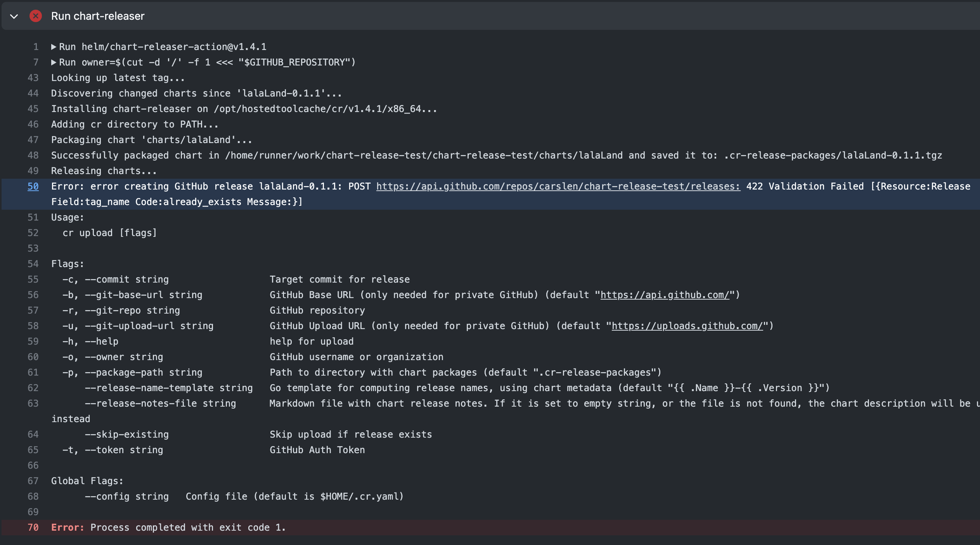Viewport: 980px width, 545px height.
Task: Collapse the Run chart-releaser step chevron
Action: coord(14,16)
